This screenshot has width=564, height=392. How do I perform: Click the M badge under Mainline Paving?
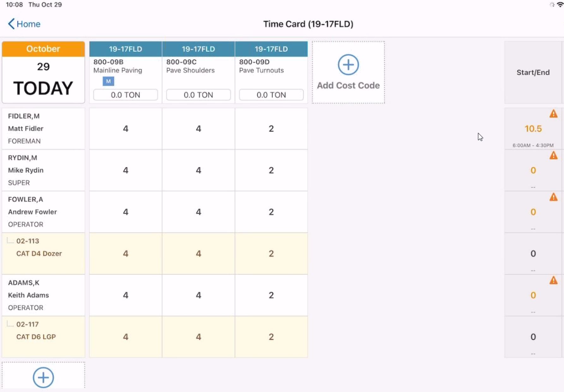pyautogui.click(x=108, y=81)
